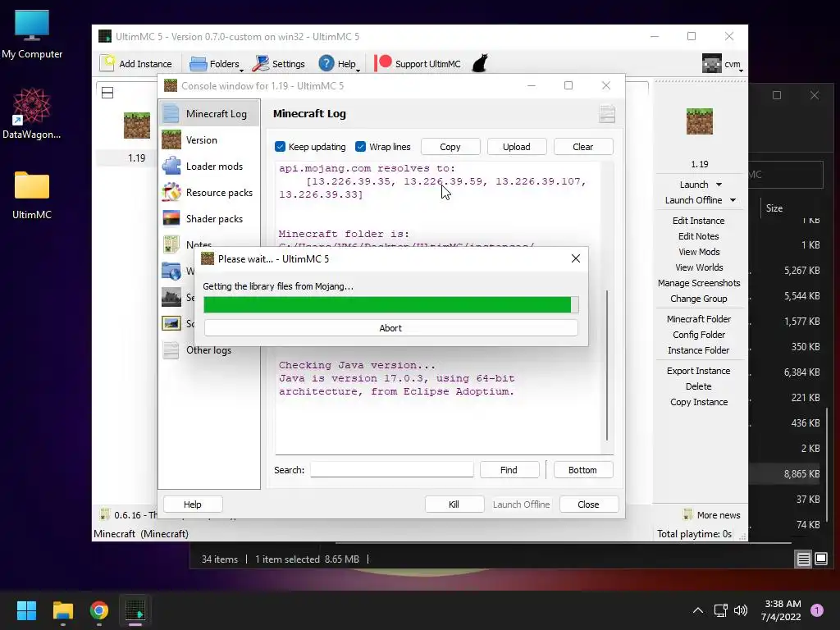Open the cvm account dropdown
The image size is (840, 630).
[723, 64]
